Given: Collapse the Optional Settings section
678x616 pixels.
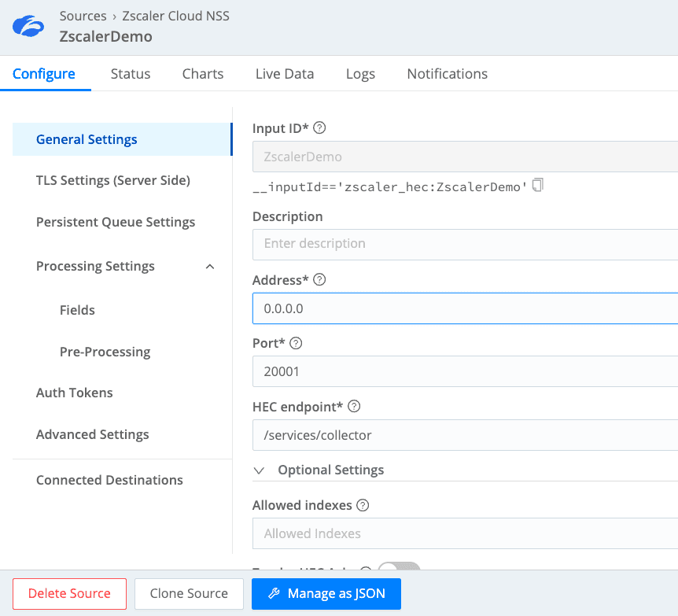Looking at the screenshot, I should point(260,470).
